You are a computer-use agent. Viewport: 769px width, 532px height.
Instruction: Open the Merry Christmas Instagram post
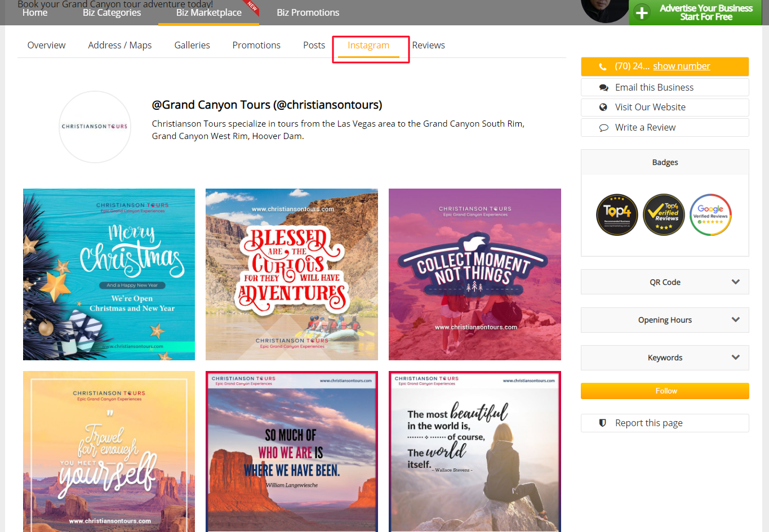point(109,274)
